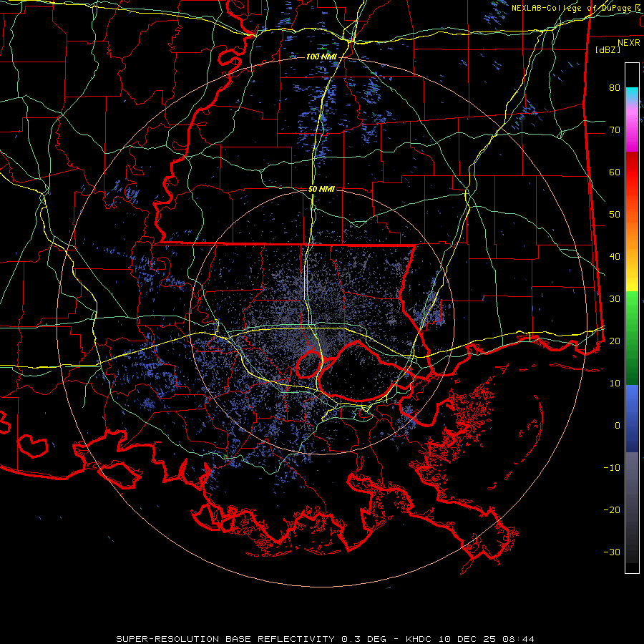The height and width of the screenshot is (644, 644).
Task: Click the "NEXR" label above the legend
Action: pos(628,43)
